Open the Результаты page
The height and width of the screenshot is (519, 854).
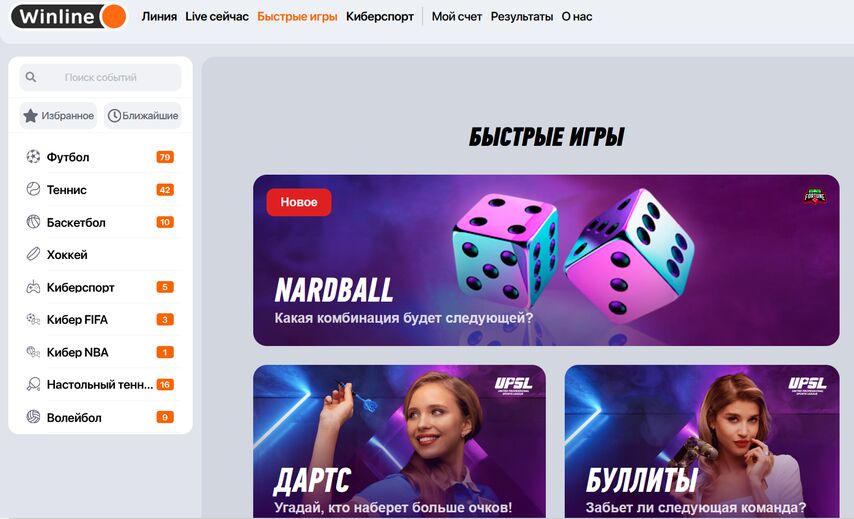point(522,17)
